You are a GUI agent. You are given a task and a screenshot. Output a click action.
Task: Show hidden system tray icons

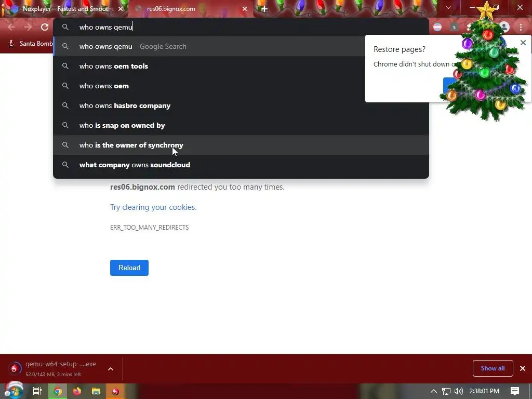[434, 391]
